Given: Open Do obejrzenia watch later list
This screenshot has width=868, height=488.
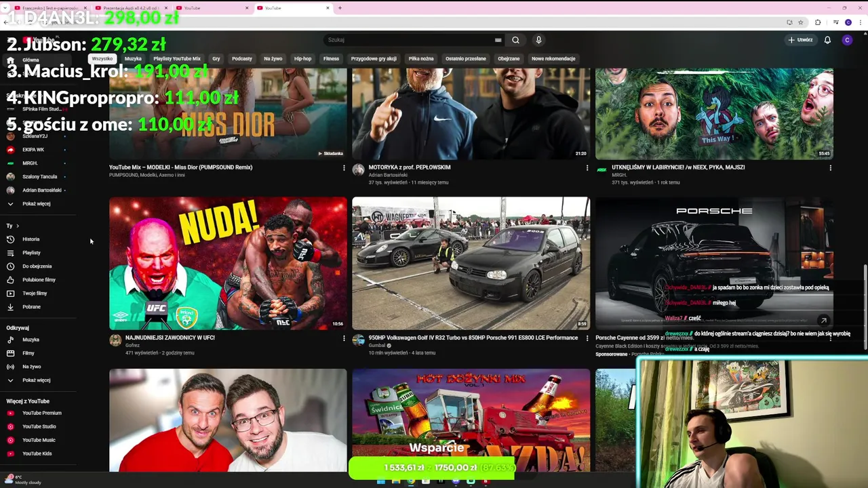Looking at the screenshot, I should [x=37, y=266].
